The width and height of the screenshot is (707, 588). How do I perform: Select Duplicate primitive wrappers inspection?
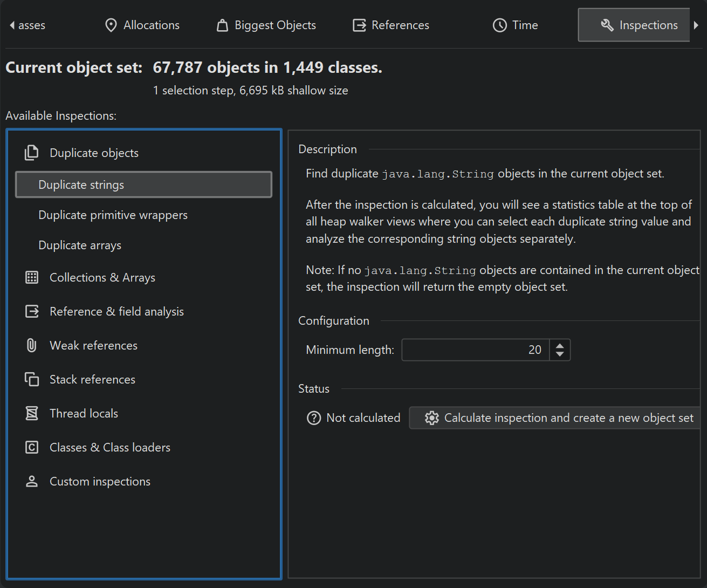[x=113, y=215]
